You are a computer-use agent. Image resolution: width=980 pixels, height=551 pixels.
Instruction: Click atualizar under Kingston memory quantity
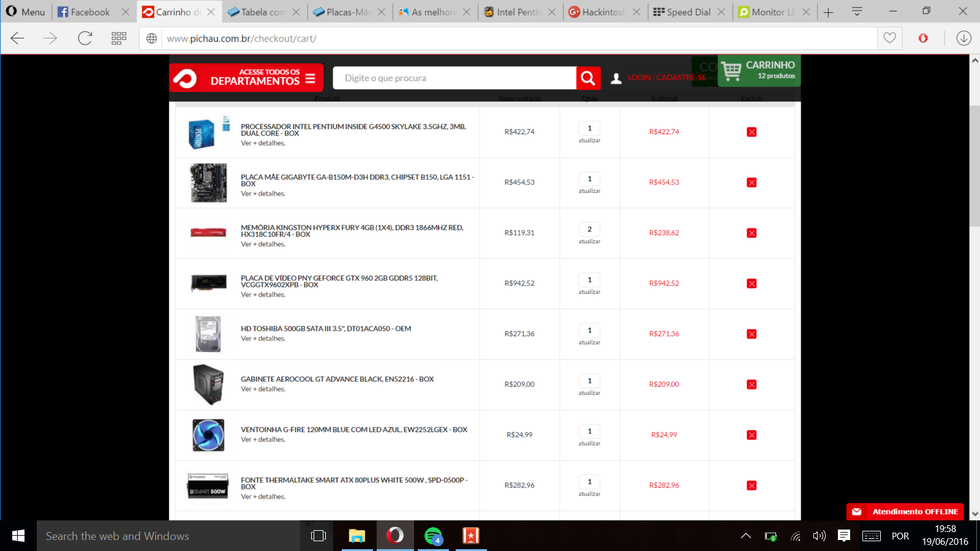coord(589,242)
